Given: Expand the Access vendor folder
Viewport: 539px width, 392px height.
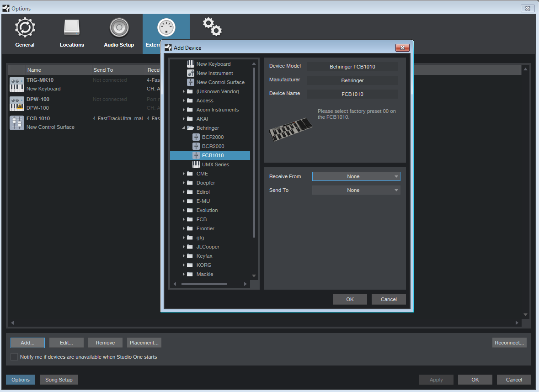Looking at the screenshot, I should coord(184,101).
